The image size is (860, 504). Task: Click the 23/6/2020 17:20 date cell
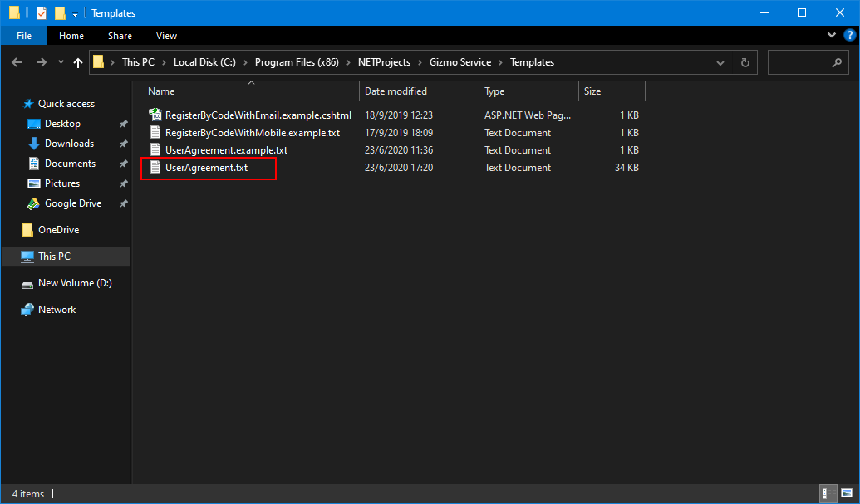point(399,168)
